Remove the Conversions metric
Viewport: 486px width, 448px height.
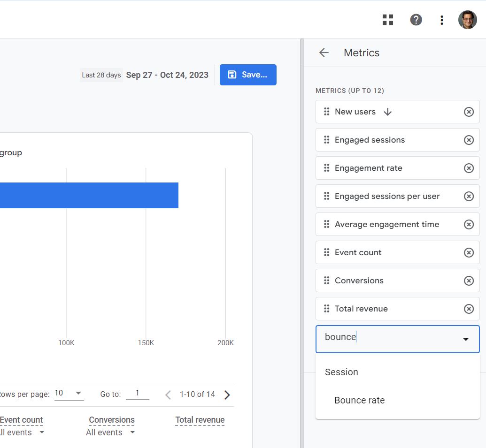point(469,281)
